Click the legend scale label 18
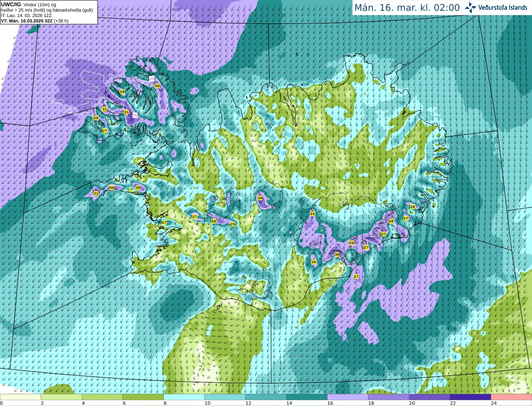This screenshot has height=406, width=532. [371, 403]
